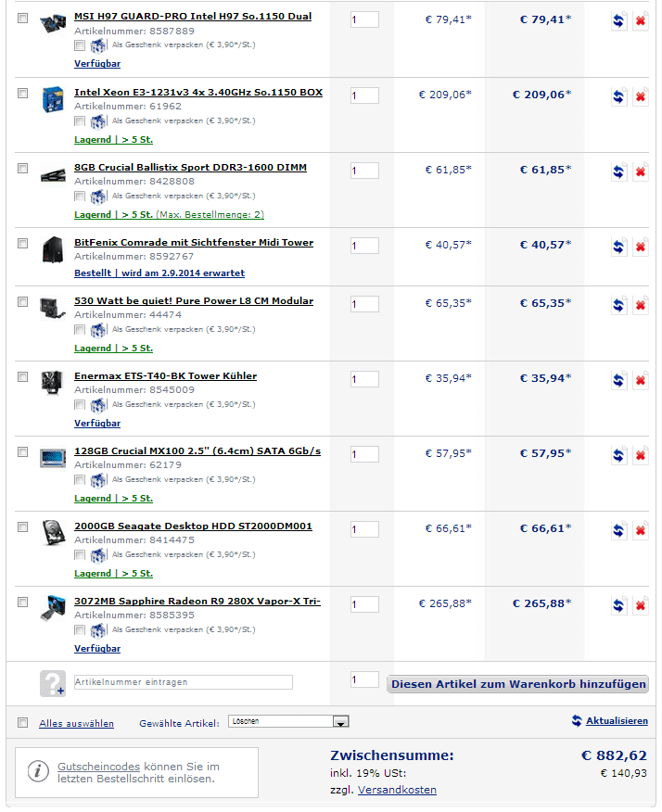Open 3072MB Sapphire Radeon R9 280X link

[x=197, y=602]
